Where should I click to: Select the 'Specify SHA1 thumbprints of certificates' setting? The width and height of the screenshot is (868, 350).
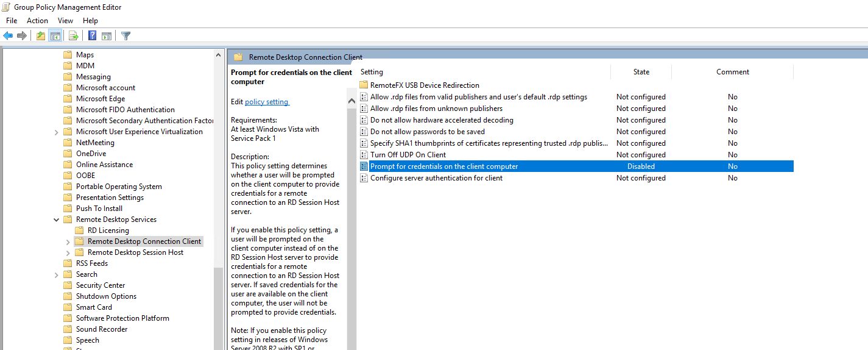(x=489, y=143)
